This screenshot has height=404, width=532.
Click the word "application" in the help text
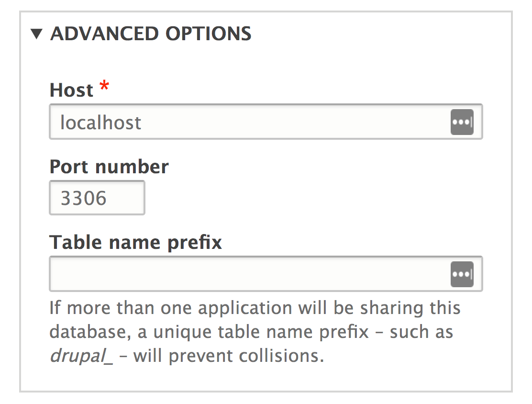(246, 307)
